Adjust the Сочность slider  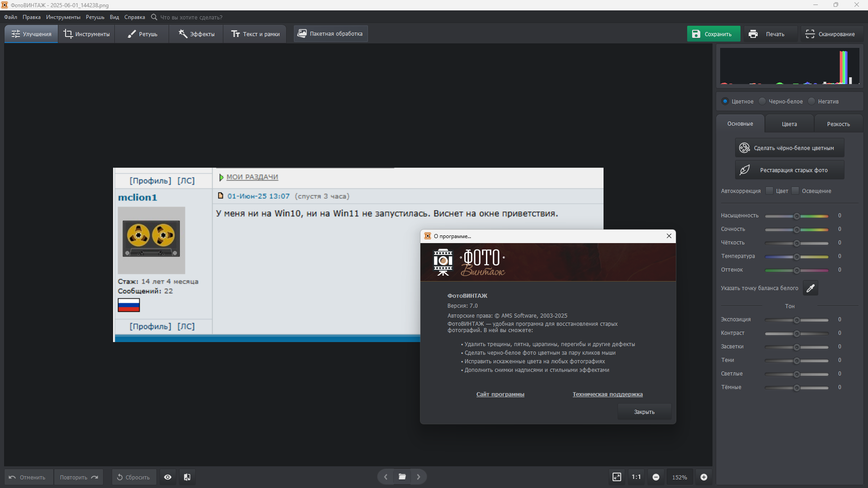pyautogui.click(x=797, y=230)
